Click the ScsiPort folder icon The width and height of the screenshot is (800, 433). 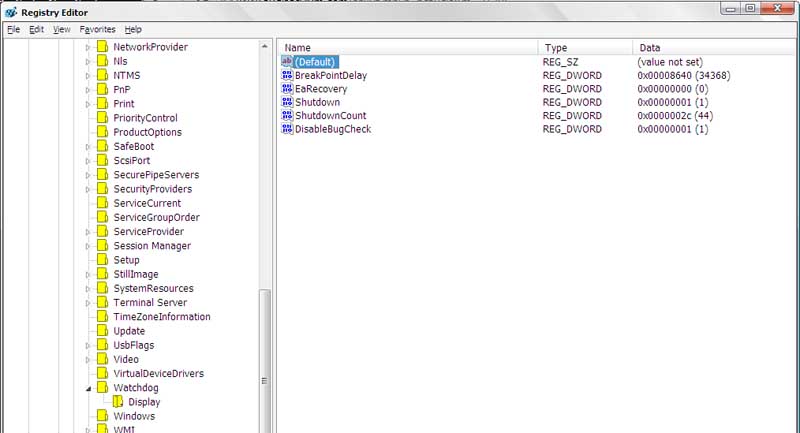pos(103,161)
